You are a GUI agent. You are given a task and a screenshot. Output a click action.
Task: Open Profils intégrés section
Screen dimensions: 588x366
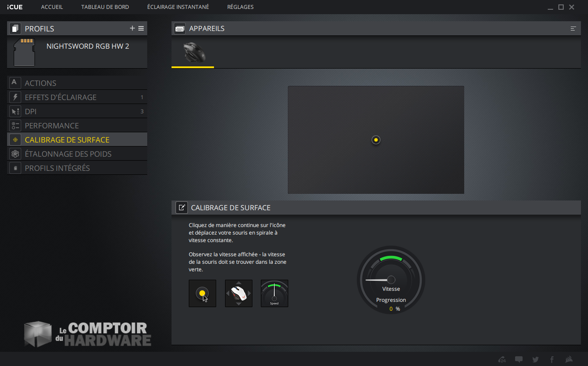pos(57,168)
